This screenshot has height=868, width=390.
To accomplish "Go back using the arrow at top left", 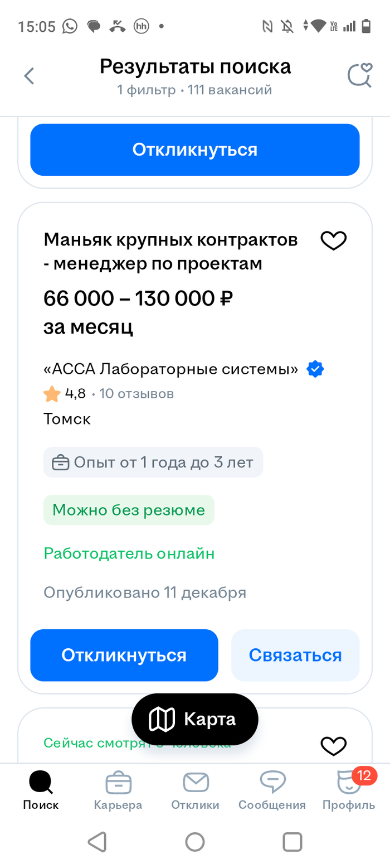I will tap(28, 76).
